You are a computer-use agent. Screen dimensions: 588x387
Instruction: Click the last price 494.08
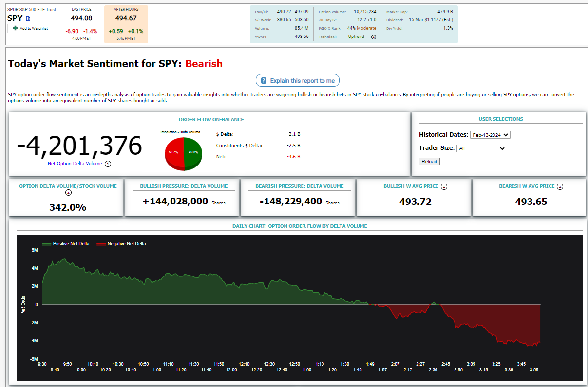(81, 18)
